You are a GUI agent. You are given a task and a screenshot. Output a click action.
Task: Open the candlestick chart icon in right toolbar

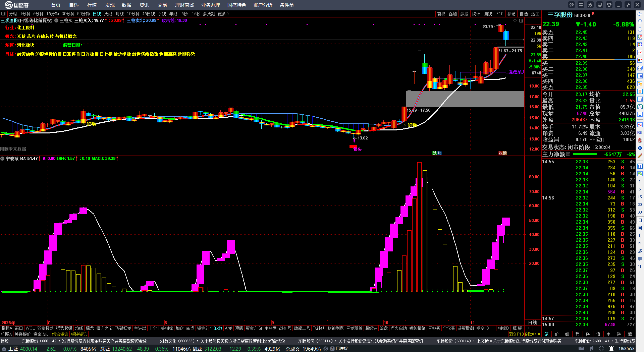tap(640, 60)
